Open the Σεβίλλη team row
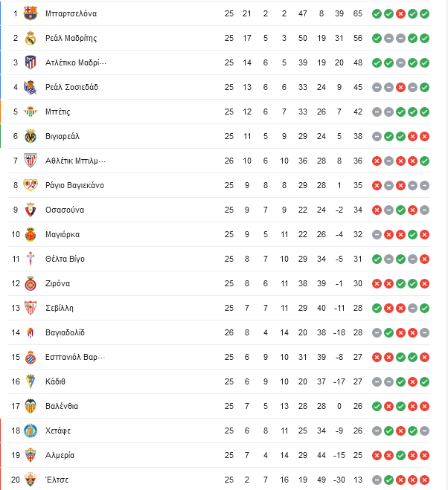 tap(219, 308)
